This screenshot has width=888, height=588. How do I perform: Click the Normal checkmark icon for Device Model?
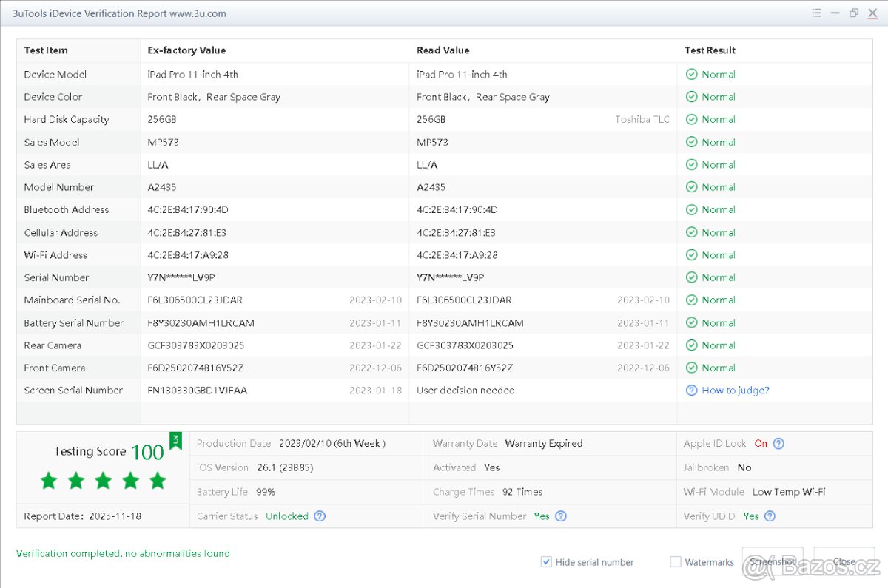coord(691,75)
